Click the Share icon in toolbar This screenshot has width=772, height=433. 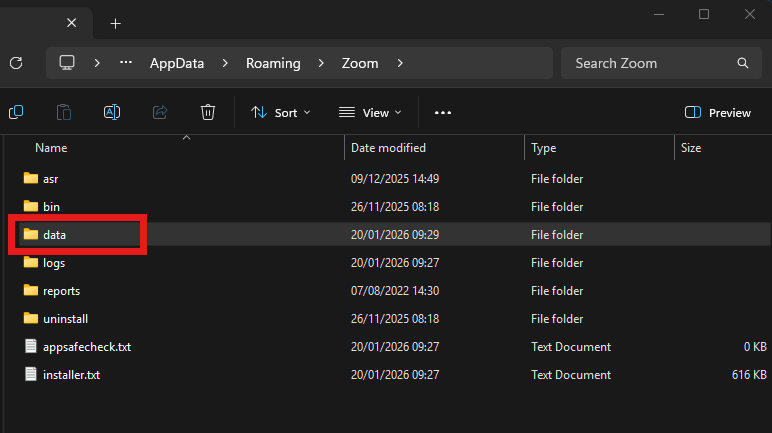coord(160,112)
